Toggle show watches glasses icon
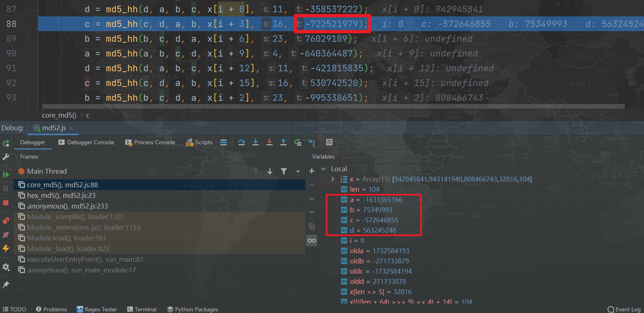Screen dimensions: 644x313 coord(312,240)
